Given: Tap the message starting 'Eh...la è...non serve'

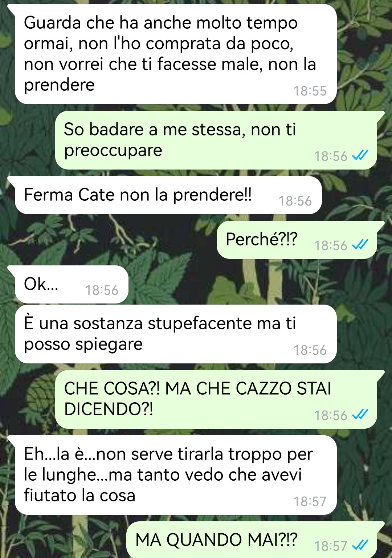Looking at the screenshot, I should 176,475.
